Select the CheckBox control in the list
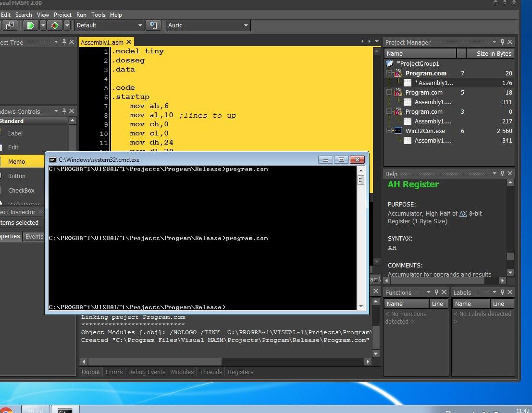Screen dimensions: 532x413 pos(22,190)
